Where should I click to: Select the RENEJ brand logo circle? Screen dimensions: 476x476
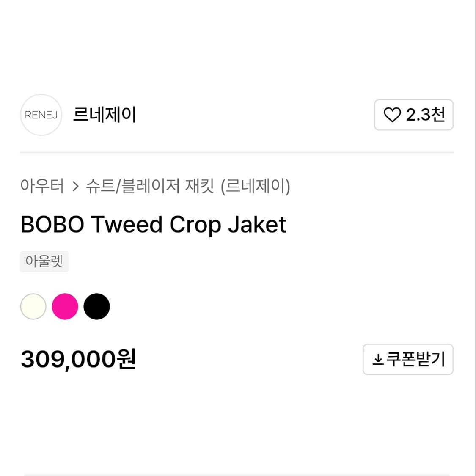coord(41,115)
